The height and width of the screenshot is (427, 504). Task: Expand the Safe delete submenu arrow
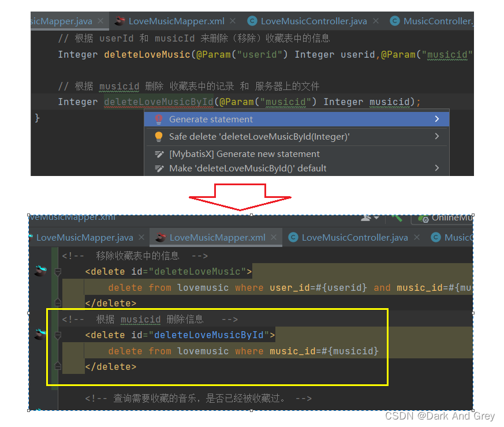click(x=437, y=136)
